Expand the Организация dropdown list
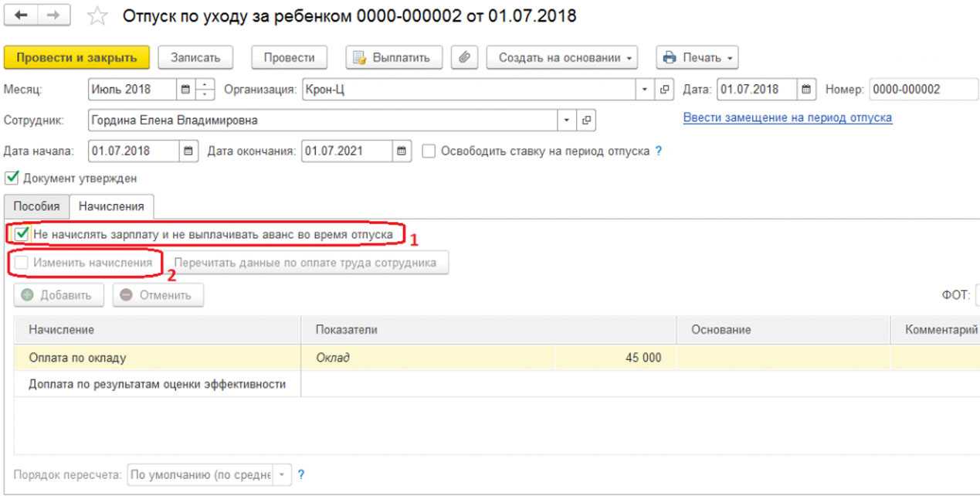 click(x=646, y=90)
